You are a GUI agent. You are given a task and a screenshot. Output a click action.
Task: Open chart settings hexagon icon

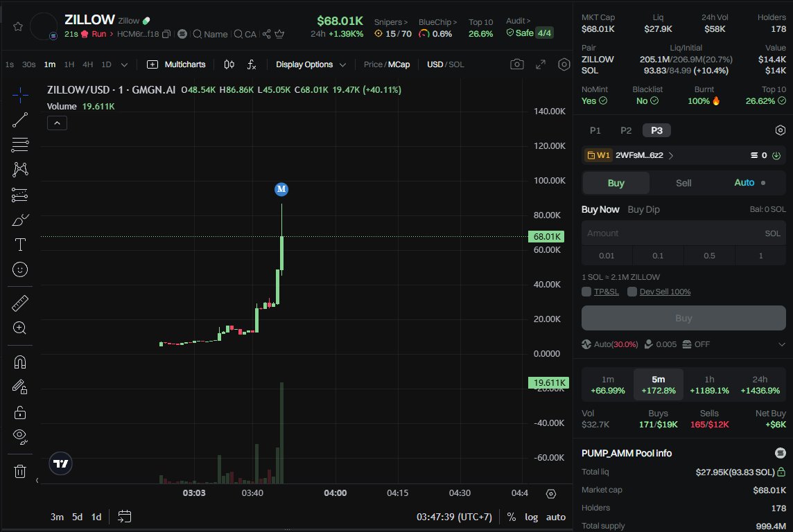tap(564, 64)
